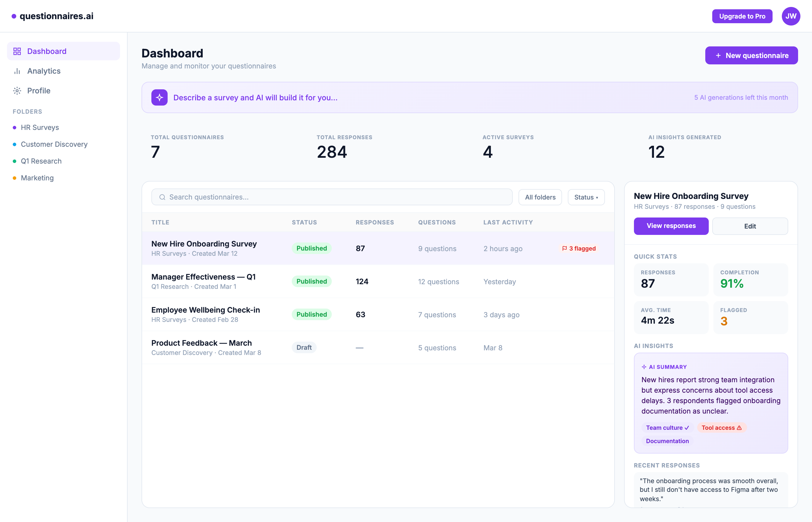The height and width of the screenshot is (522, 812).
Task: Open the All folders filter
Action: click(540, 197)
